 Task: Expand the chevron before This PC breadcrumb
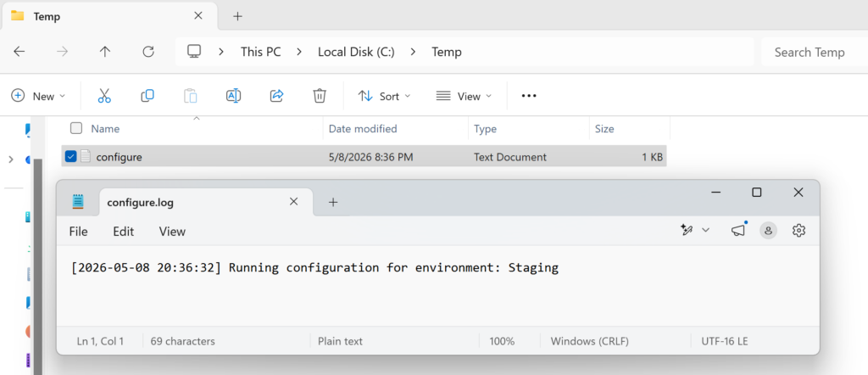tap(221, 52)
